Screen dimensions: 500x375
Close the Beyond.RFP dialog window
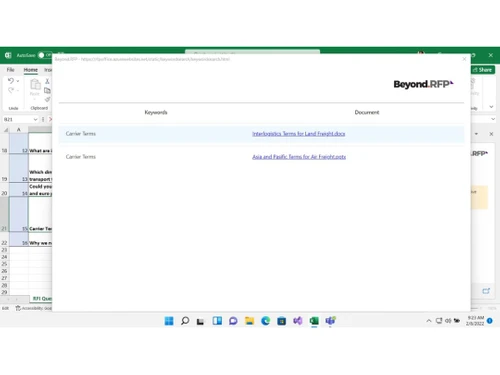pyautogui.click(x=464, y=59)
